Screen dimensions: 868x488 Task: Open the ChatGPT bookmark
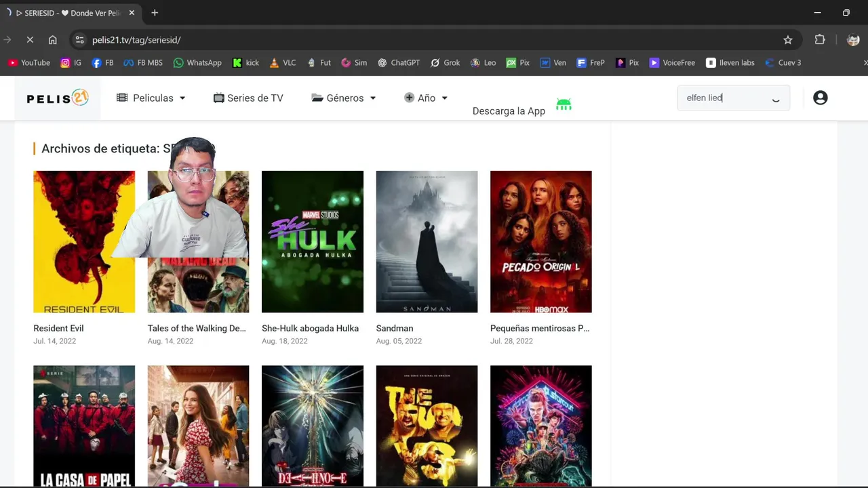(x=399, y=62)
